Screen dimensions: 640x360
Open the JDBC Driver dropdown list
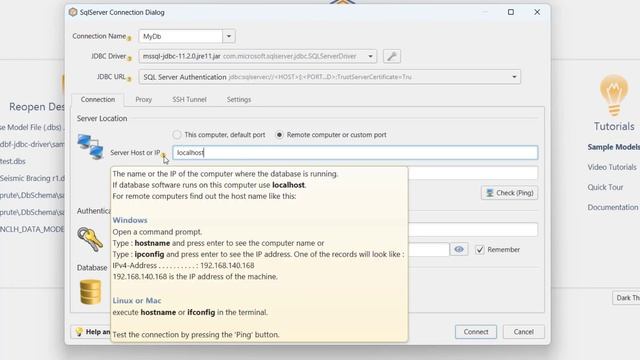[x=370, y=56]
